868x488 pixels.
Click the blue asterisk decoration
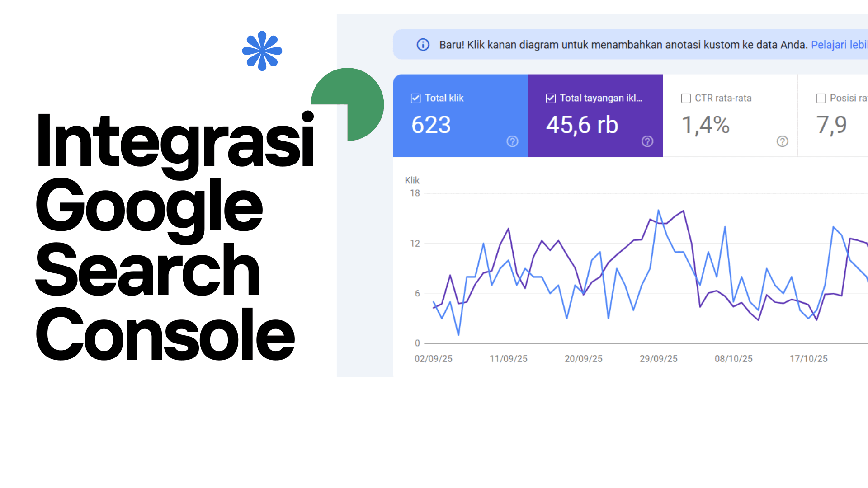262,51
